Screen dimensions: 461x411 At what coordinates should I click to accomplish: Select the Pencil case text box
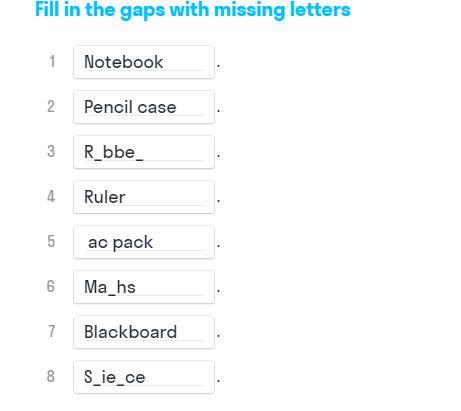[144, 107]
